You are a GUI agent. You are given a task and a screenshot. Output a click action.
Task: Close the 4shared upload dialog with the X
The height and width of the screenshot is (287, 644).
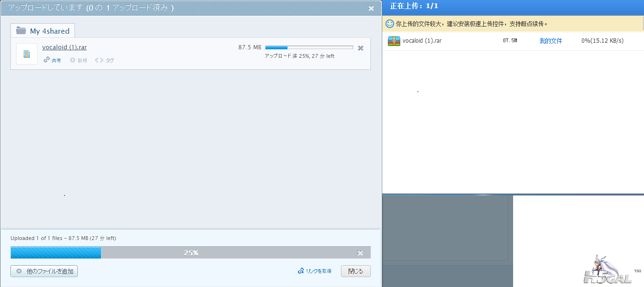[x=371, y=9]
